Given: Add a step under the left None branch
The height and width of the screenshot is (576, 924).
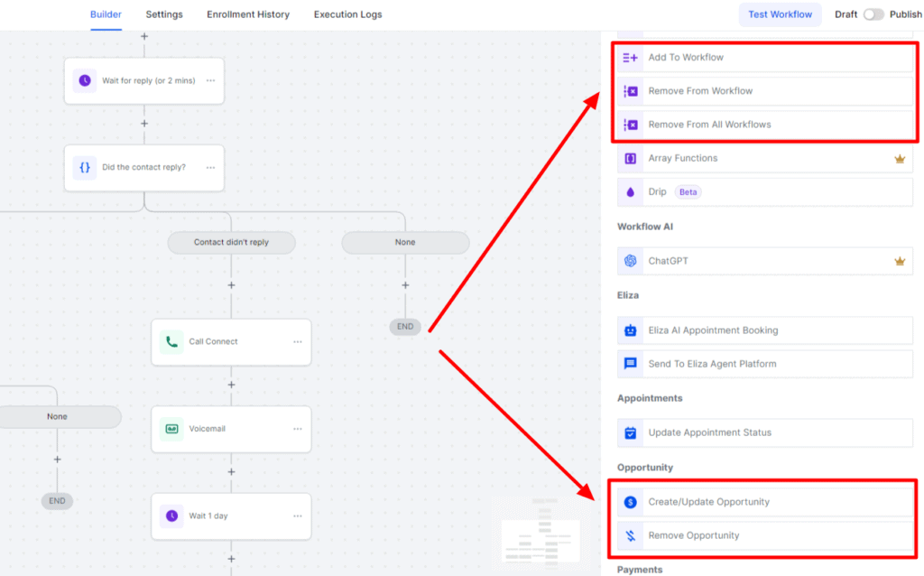Looking at the screenshot, I should pos(57,460).
